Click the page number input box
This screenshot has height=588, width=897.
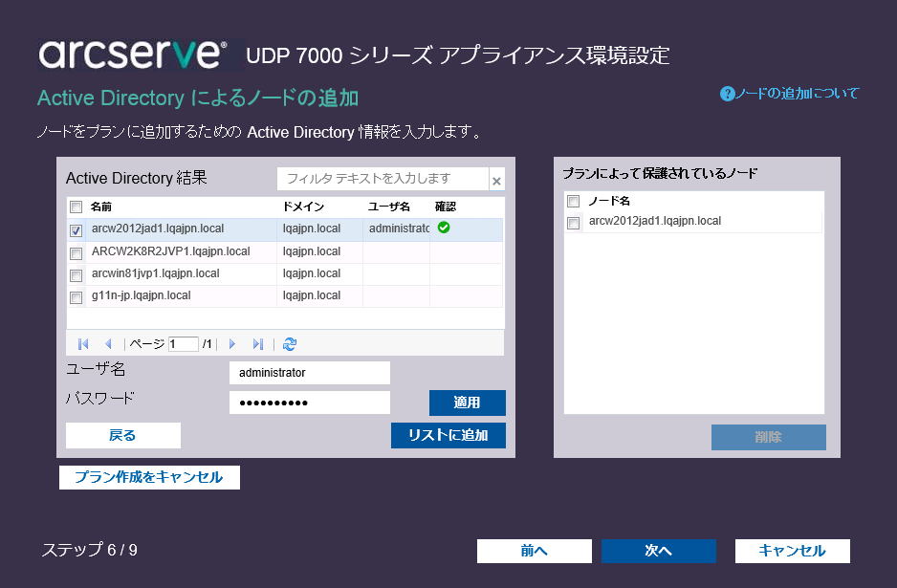click(184, 344)
